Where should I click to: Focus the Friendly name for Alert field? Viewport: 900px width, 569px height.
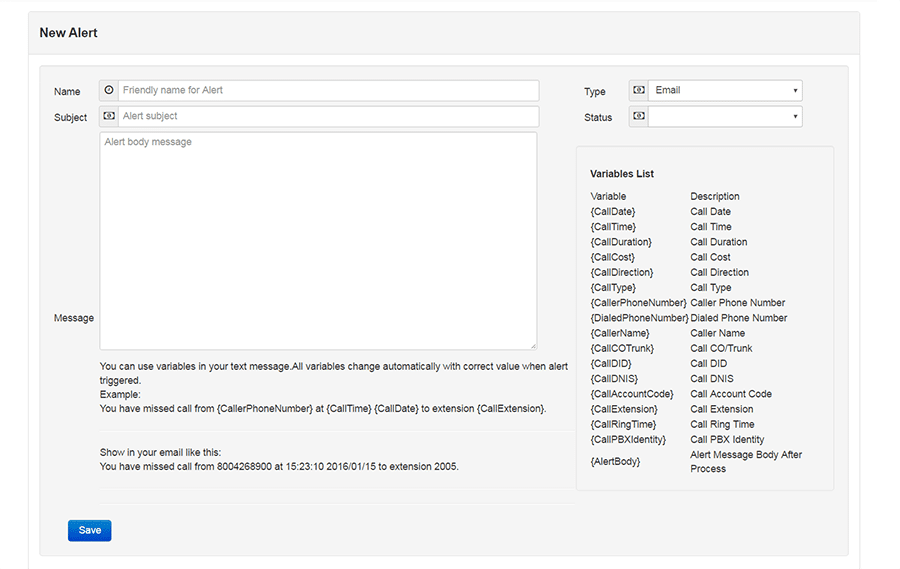click(328, 90)
